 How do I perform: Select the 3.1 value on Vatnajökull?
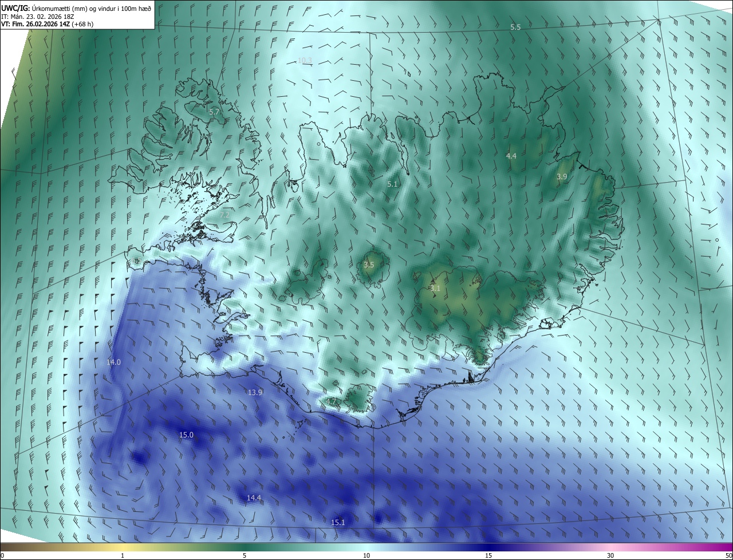(x=435, y=289)
